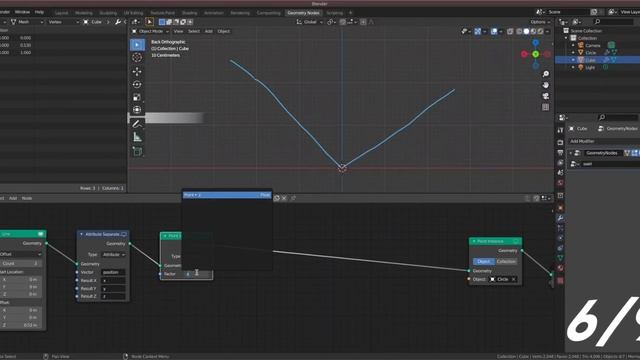Open the Tool properties tab icon
Viewport: 640px width, 360px height.
point(560,130)
